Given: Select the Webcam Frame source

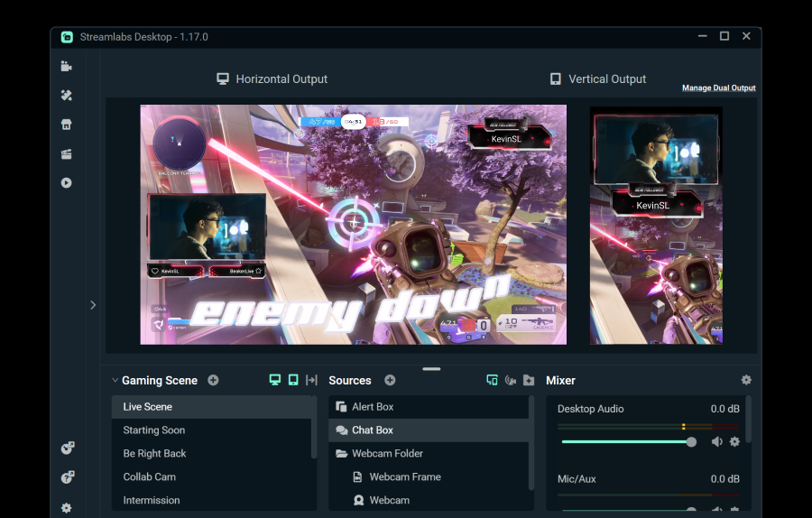Looking at the screenshot, I should coord(429,476).
